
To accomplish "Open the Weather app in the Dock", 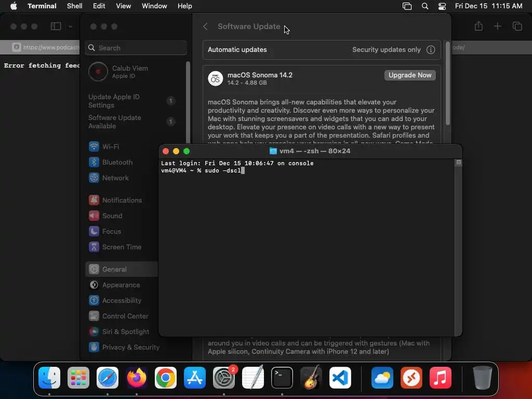I will (382, 378).
